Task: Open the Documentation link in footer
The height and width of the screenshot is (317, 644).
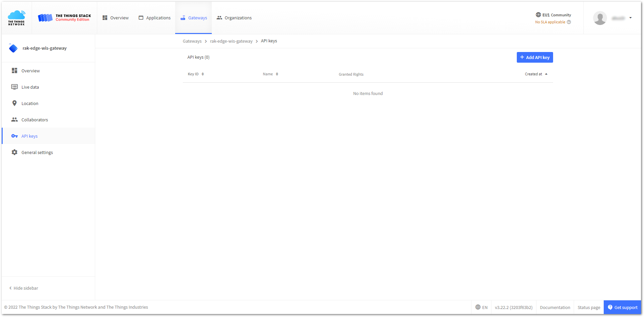Action: pos(555,307)
